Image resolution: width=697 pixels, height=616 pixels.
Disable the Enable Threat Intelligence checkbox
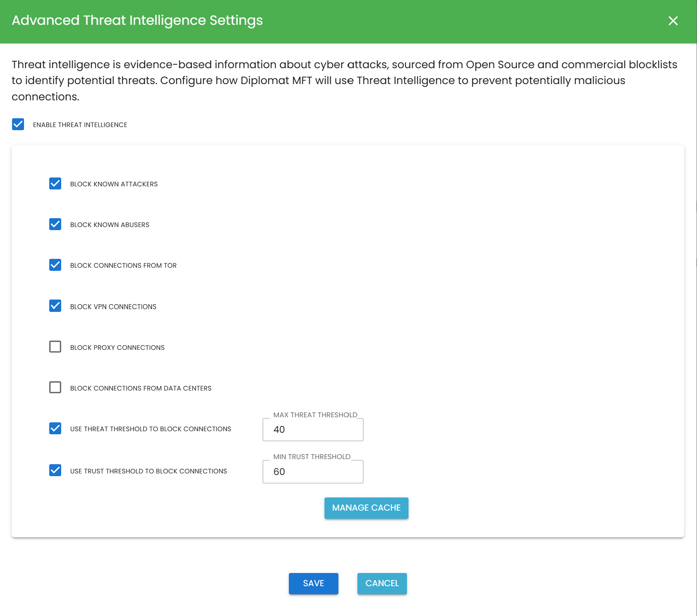click(x=17, y=124)
